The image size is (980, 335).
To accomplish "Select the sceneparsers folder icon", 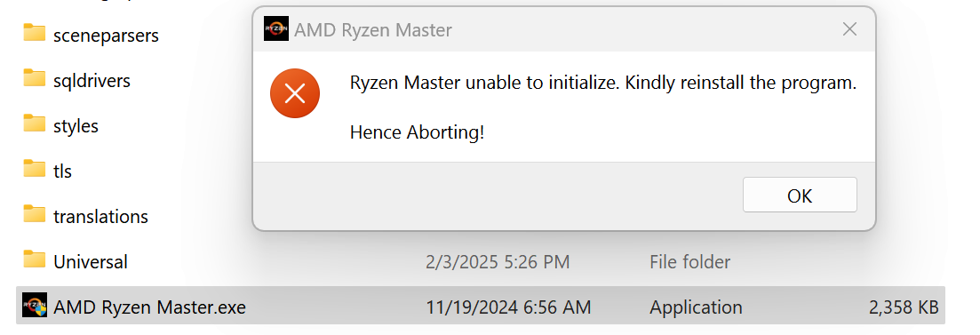I will point(35,33).
